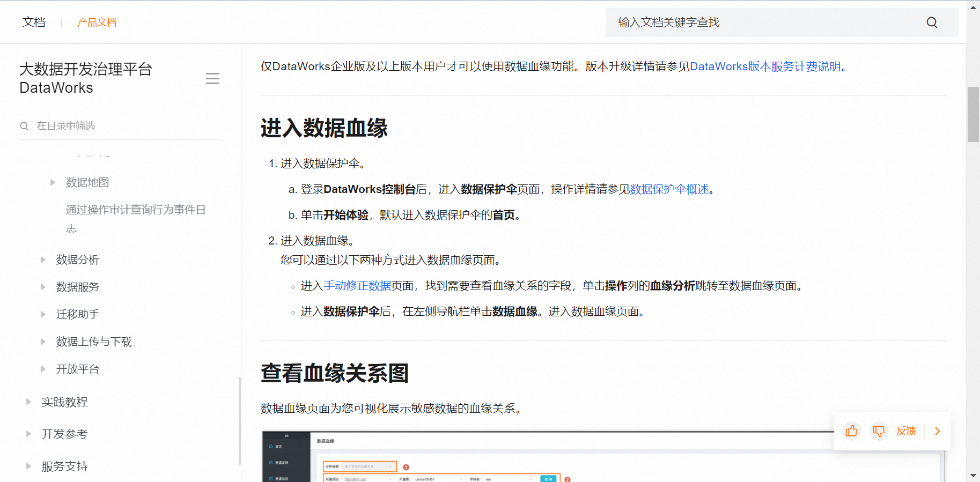980x482 pixels.
Task: Open the 数据地图 sidebar entry
Action: (87, 182)
